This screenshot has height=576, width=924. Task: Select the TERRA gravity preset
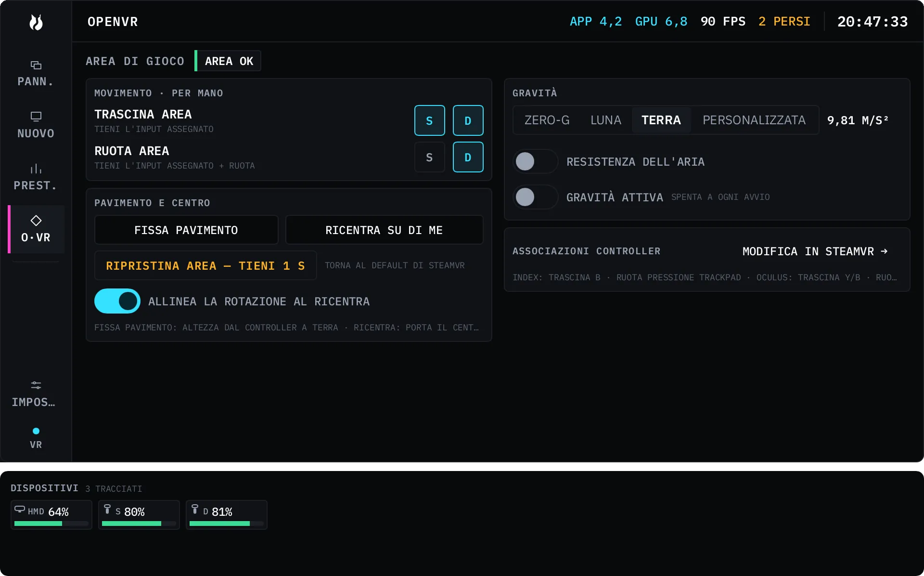click(x=661, y=120)
